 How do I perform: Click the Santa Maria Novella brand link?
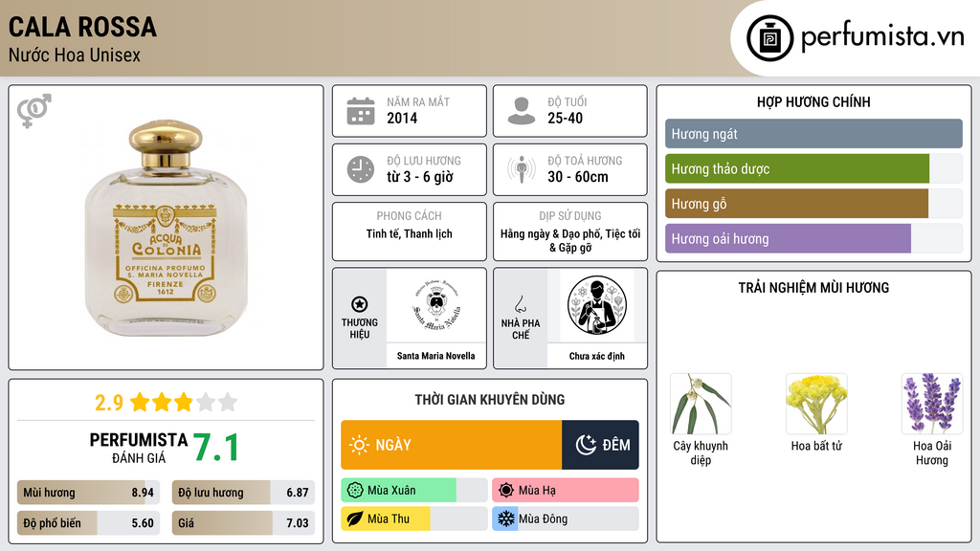click(435, 356)
